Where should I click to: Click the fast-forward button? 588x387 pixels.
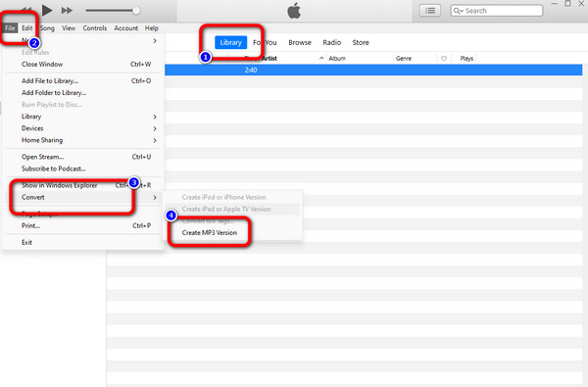click(x=67, y=11)
